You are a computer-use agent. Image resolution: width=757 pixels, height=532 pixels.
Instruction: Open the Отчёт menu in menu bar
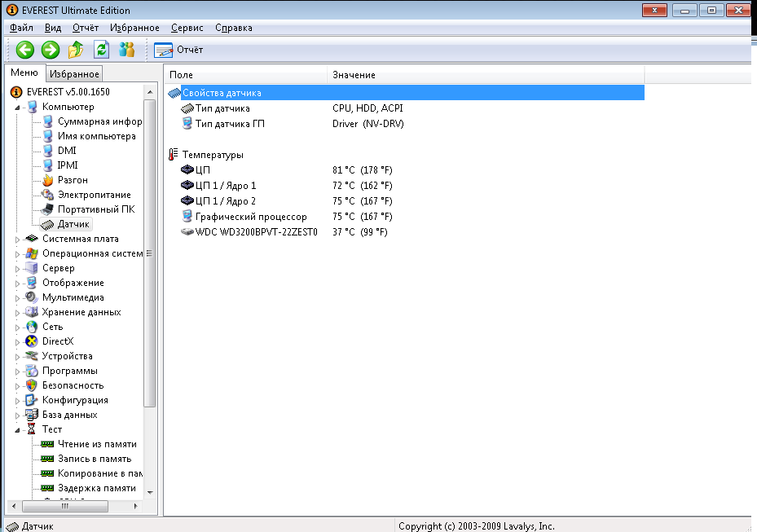pyautogui.click(x=86, y=28)
